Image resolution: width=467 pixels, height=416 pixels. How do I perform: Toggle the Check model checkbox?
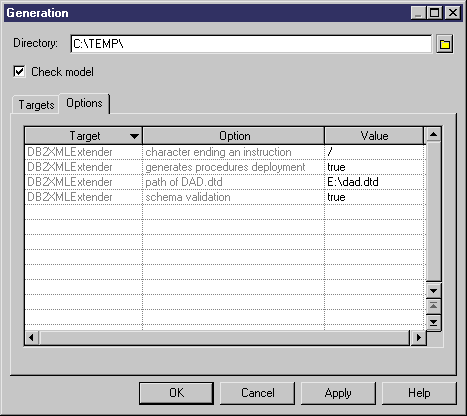point(19,72)
